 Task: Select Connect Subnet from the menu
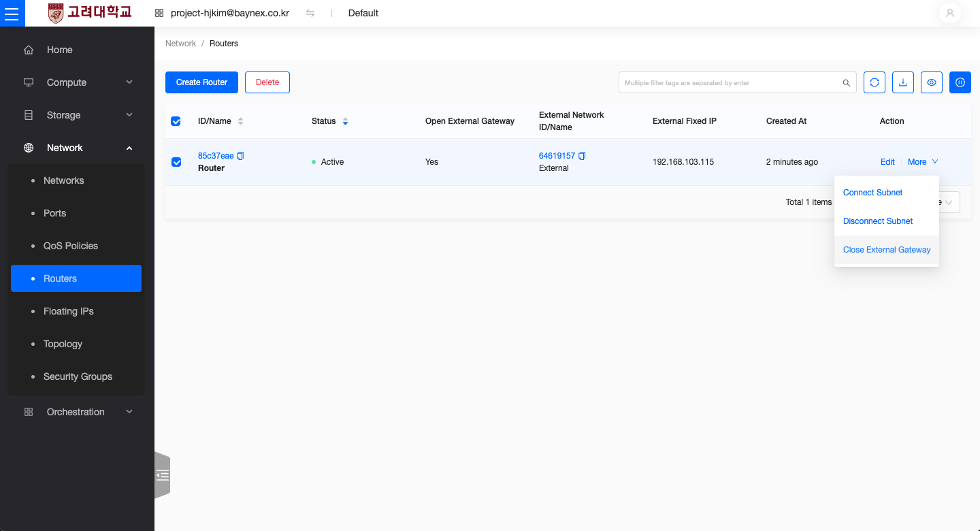click(886, 193)
